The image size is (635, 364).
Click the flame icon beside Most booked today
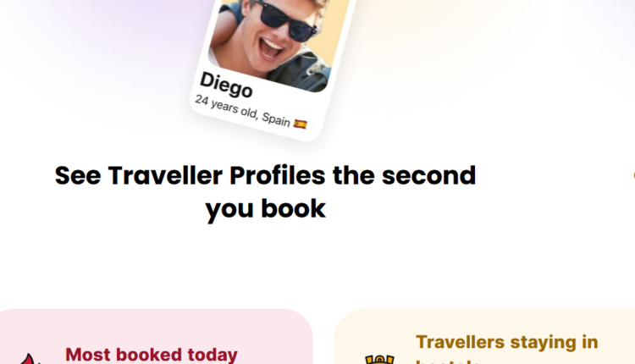pos(30,359)
